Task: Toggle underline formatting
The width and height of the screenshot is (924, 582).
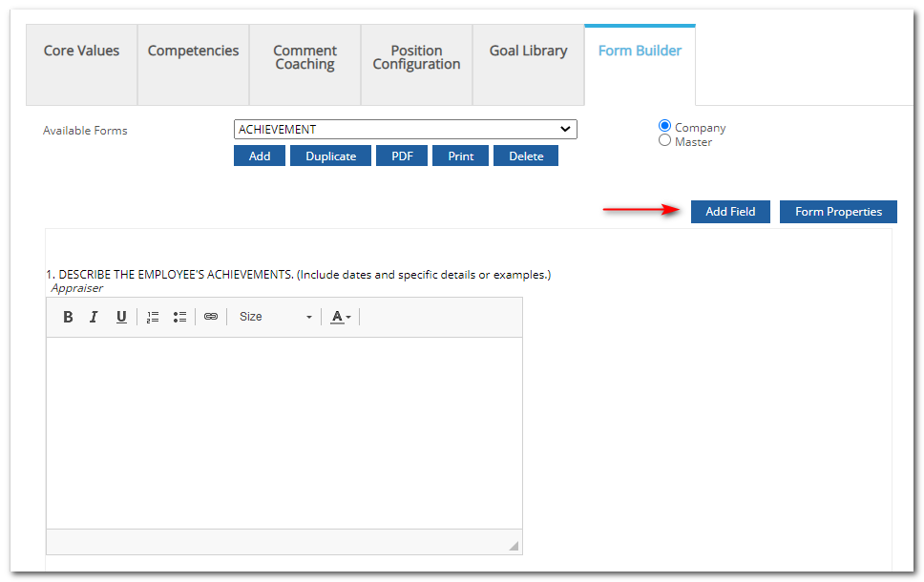Action: [x=120, y=316]
